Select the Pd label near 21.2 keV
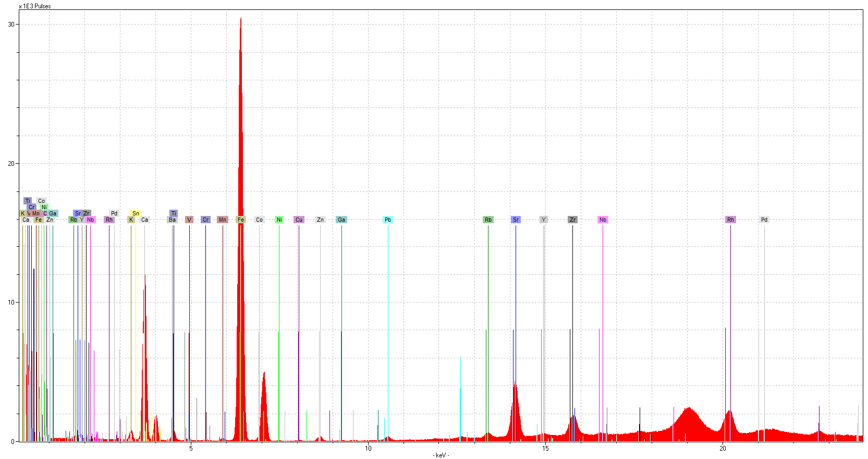 coord(764,220)
